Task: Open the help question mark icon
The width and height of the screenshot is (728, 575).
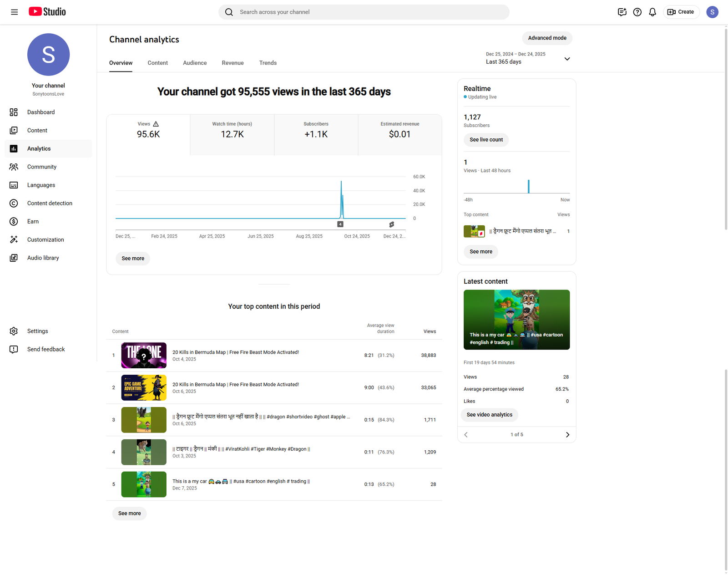Action: [x=637, y=12]
